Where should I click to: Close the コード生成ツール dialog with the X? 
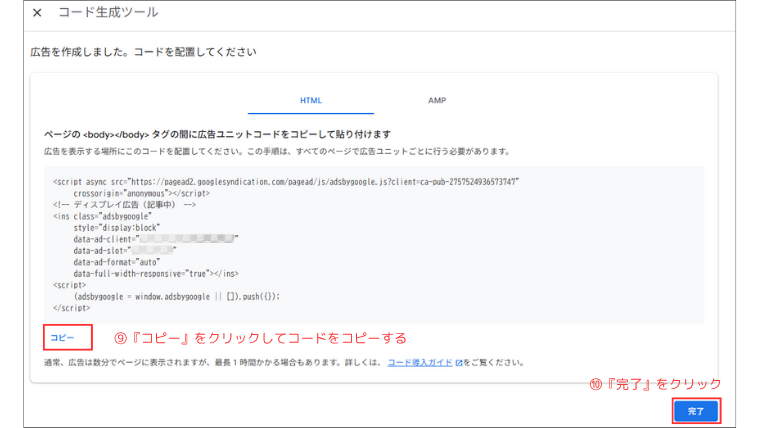pyautogui.click(x=37, y=13)
